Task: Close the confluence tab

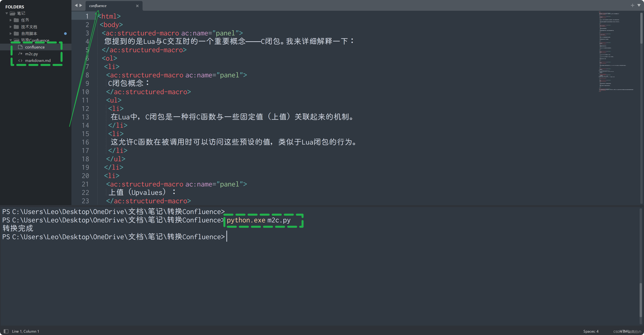Action: coord(137,6)
